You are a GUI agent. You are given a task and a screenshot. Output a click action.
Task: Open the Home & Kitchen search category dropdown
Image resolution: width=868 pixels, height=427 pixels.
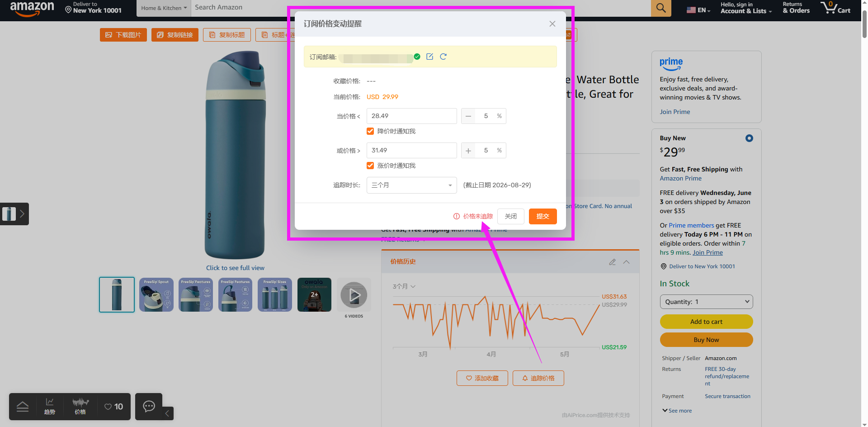pyautogui.click(x=164, y=8)
